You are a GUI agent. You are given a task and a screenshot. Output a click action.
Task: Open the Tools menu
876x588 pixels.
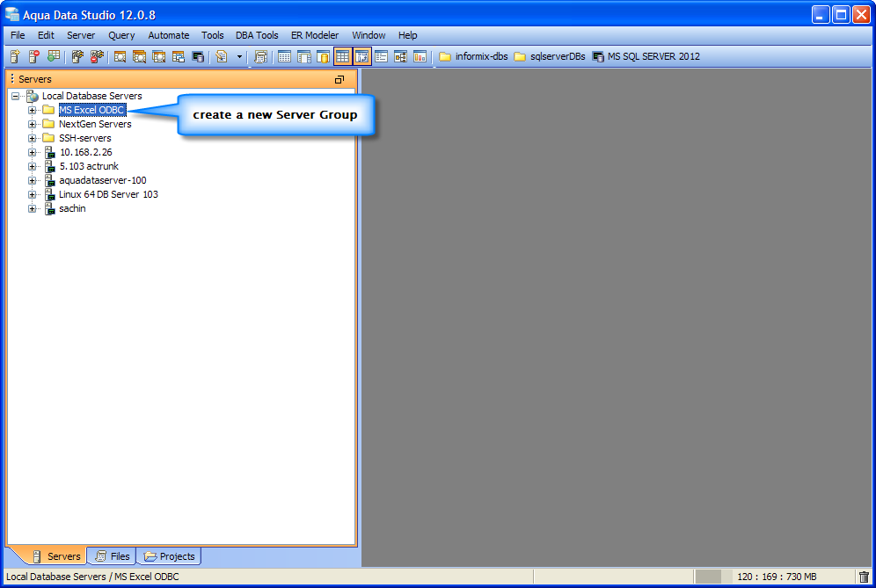pos(212,35)
